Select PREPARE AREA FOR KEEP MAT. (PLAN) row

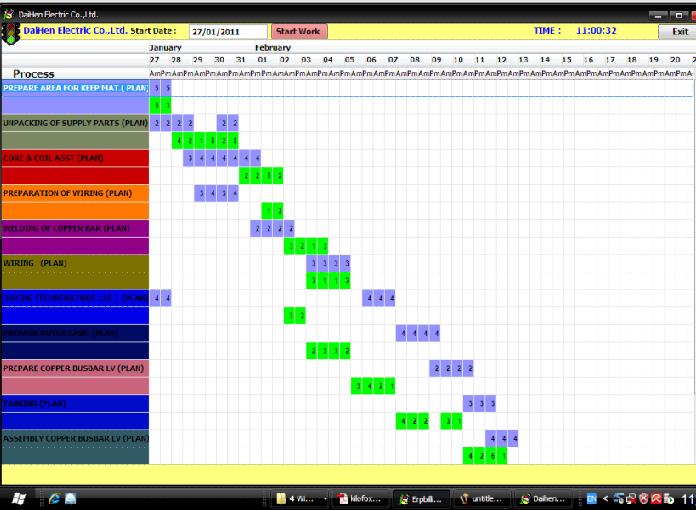point(75,88)
